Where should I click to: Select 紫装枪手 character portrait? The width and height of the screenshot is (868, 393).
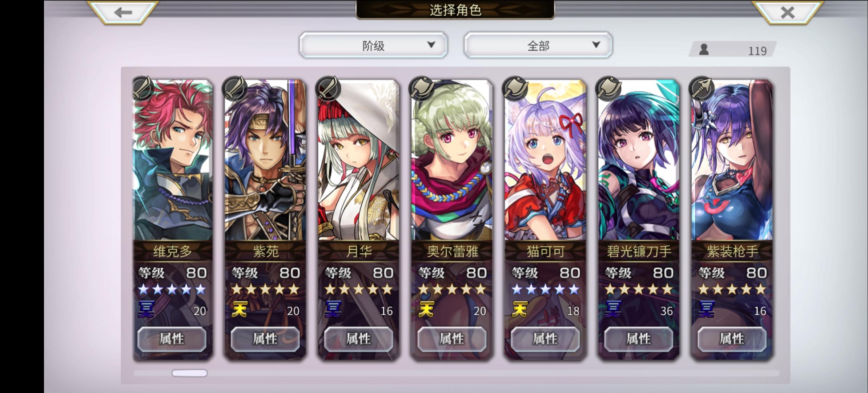(732, 160)
